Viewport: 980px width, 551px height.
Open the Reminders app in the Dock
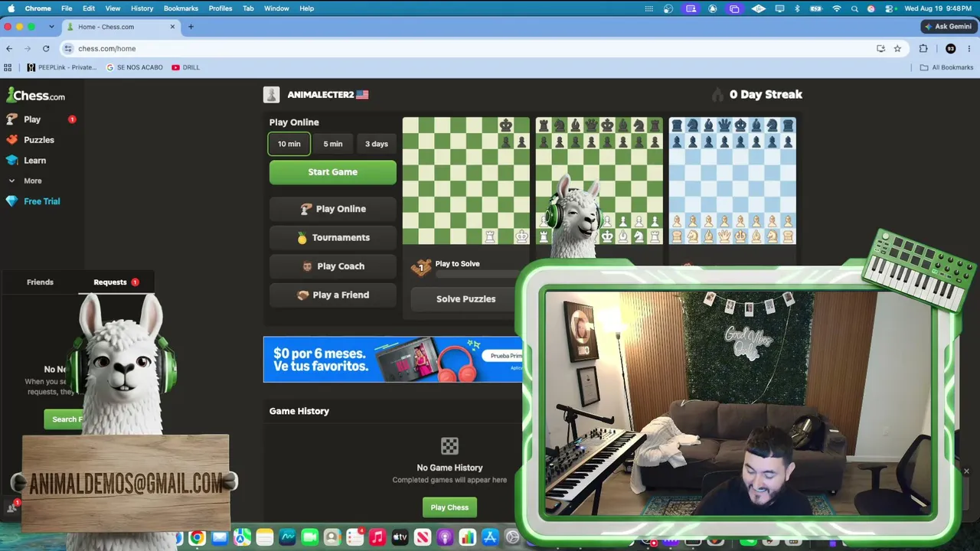(x=354, y=538)
